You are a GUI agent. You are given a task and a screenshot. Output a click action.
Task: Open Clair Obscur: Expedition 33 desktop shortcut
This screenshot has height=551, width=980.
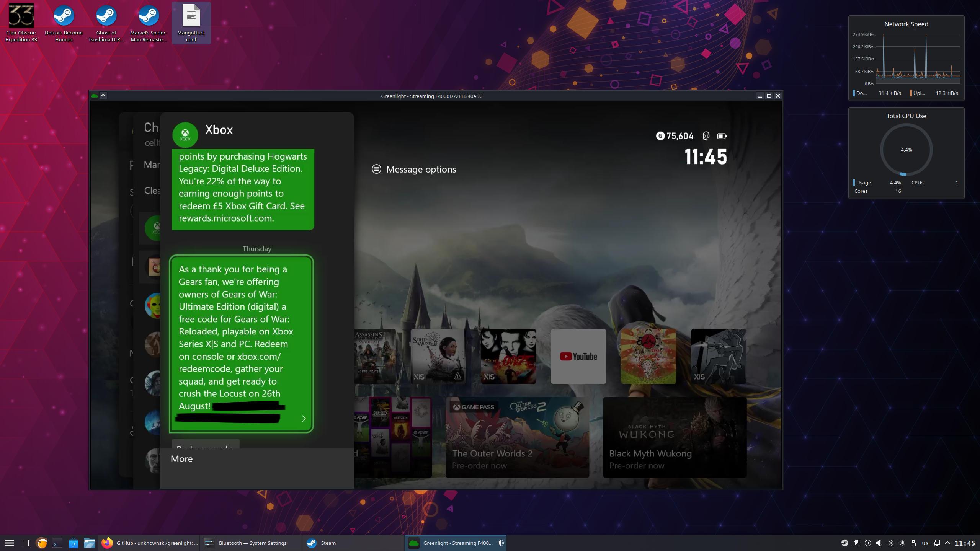21,23
